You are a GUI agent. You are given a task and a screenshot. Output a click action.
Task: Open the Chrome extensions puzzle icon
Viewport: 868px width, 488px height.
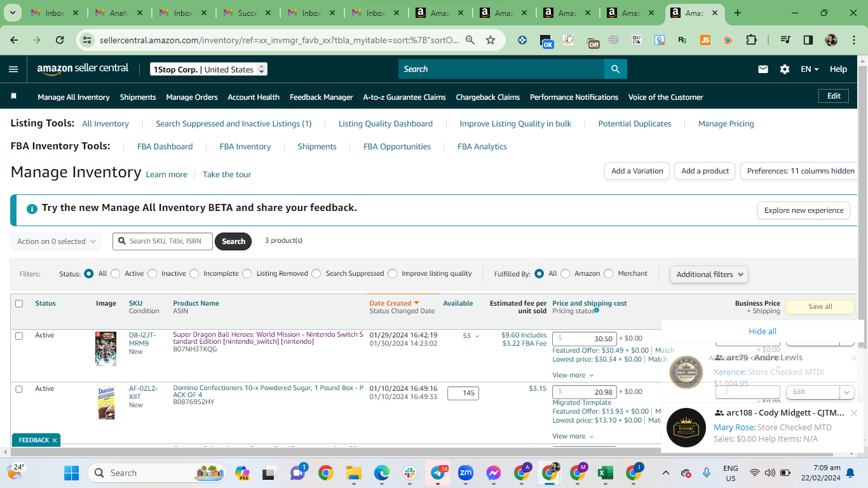[751, 40]
